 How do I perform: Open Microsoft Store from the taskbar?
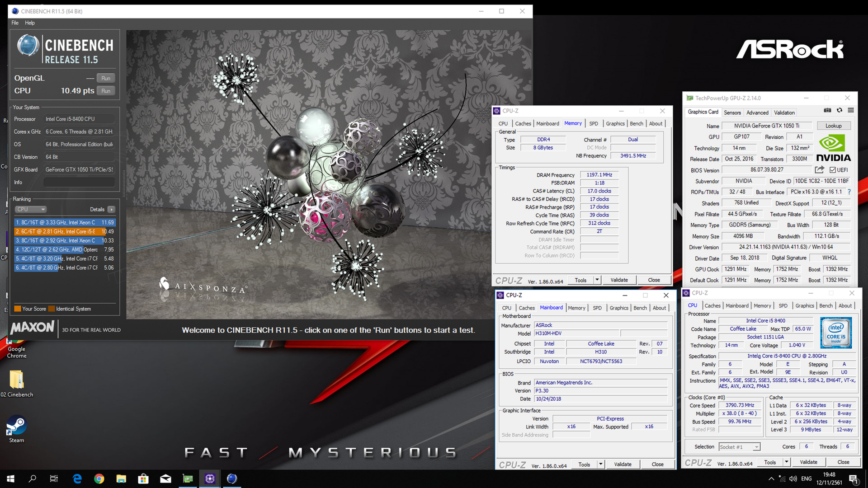(x=143, y=479)
